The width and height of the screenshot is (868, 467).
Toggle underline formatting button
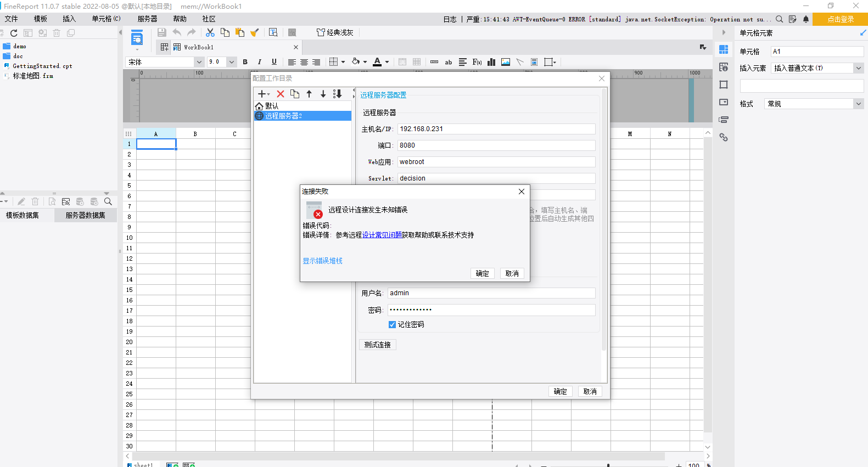[274, 62]
